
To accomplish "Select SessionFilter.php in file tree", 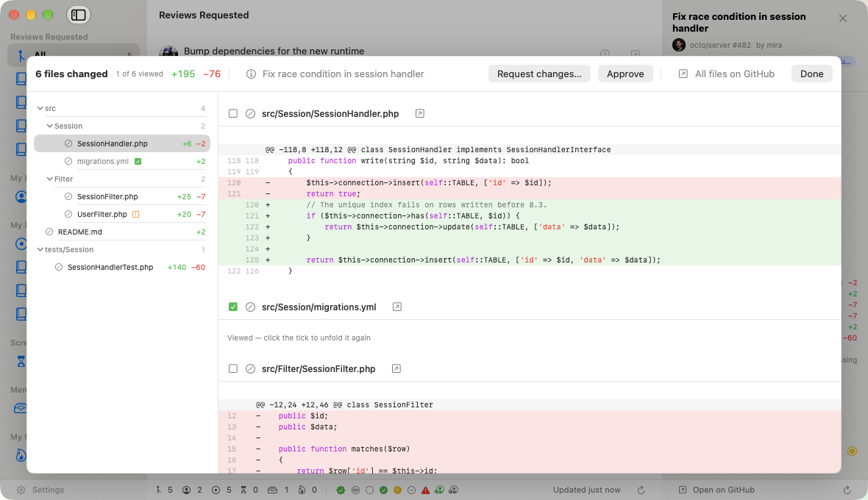I will pos(122,197).
